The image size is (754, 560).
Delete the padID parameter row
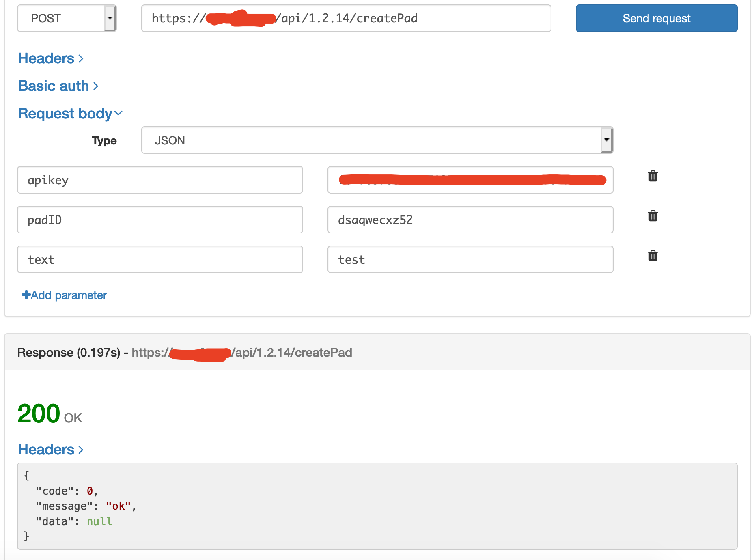pos(653,216)
